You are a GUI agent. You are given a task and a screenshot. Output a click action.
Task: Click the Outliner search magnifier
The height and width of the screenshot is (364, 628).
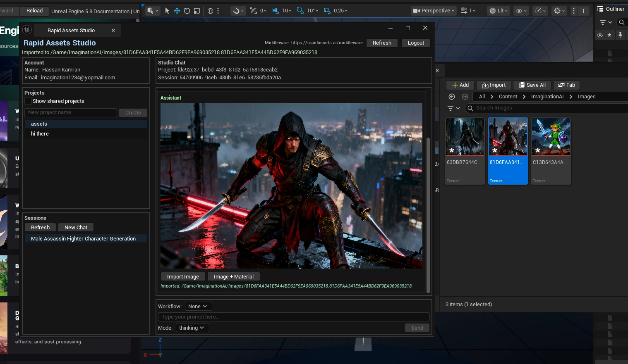tap(621, 22)
